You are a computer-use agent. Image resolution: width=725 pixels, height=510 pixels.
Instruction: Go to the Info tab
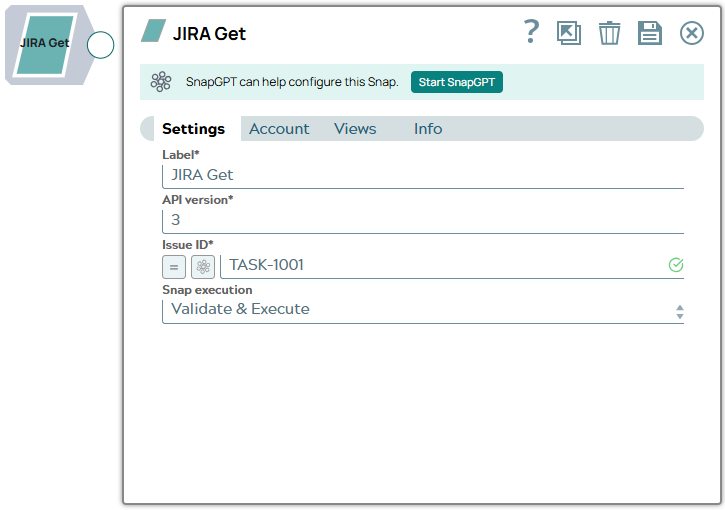click(428, 129)
